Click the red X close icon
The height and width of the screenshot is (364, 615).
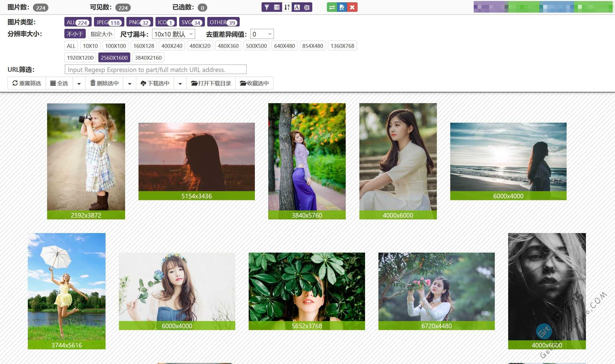tap(352, 7)
